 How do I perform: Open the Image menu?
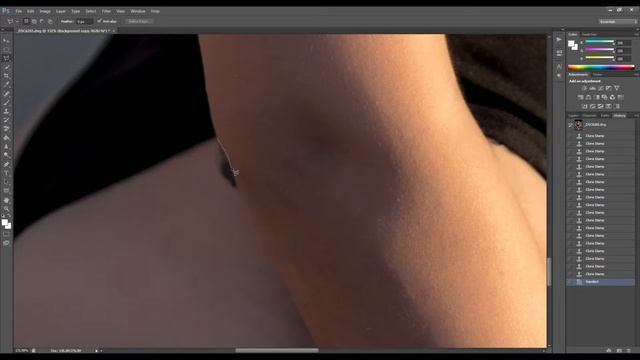(x=45, y=11)
